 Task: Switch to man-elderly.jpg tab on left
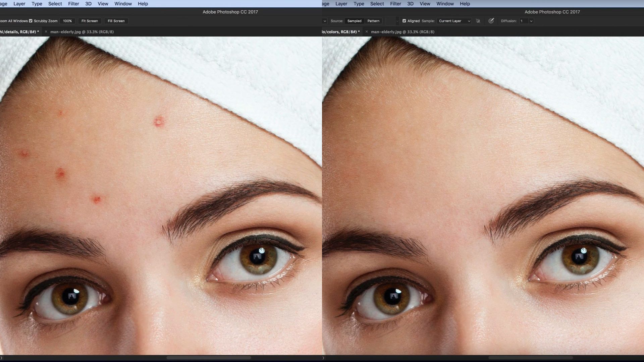(x=82, y=32)
